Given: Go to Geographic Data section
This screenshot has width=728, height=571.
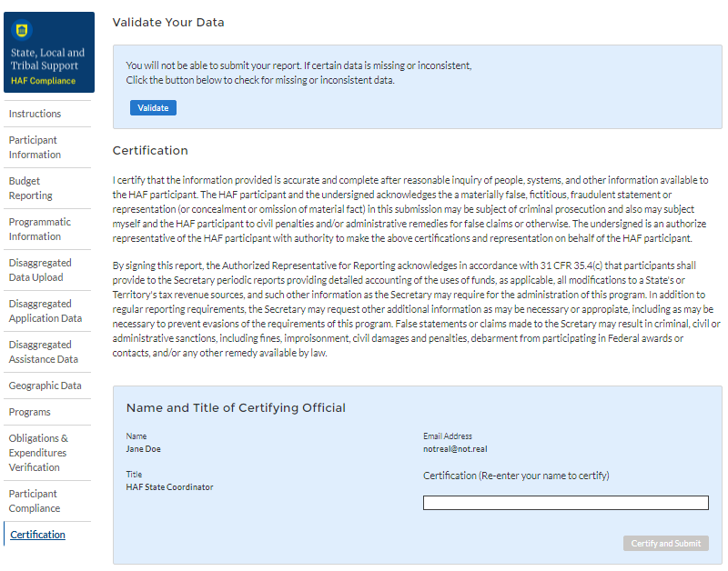Looking at the screenshot, I should [45, 386].
